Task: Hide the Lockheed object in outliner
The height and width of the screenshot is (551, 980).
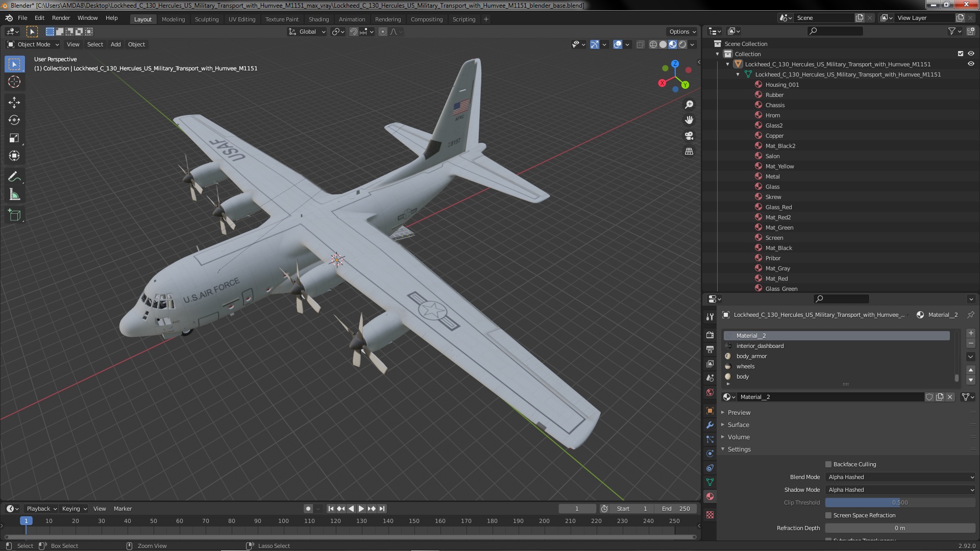Action: 971,64
